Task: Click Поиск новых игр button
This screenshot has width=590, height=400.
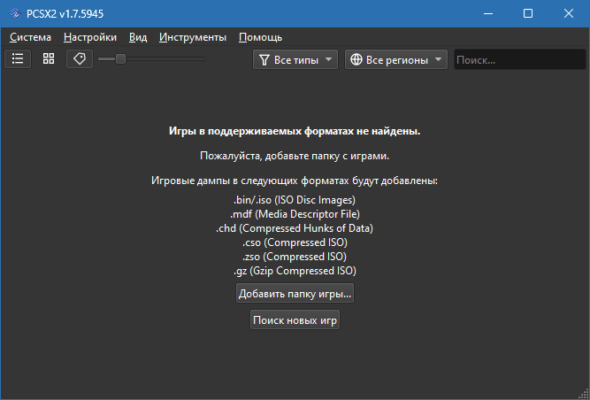Action: [295, 320]
